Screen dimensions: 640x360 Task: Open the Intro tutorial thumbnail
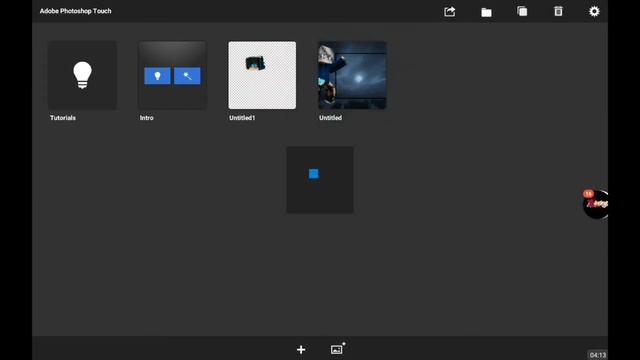click(x=173, y=75)
